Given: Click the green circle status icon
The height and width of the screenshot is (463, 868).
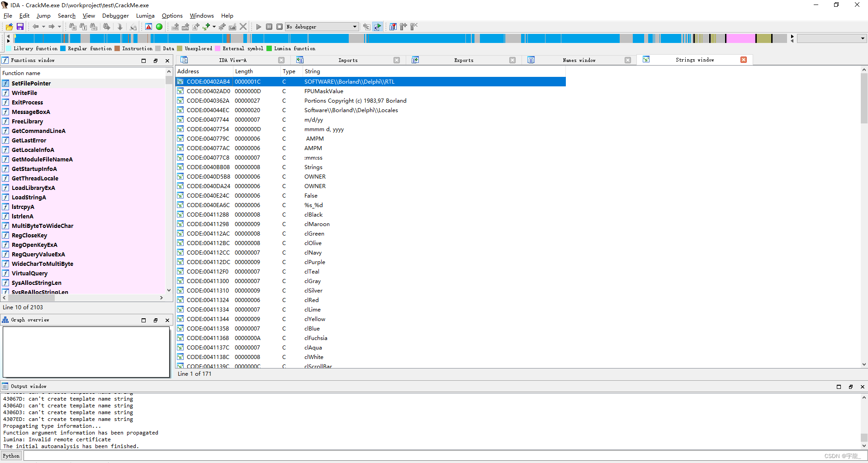Looking at the screenshot, I should pos(159,27).
